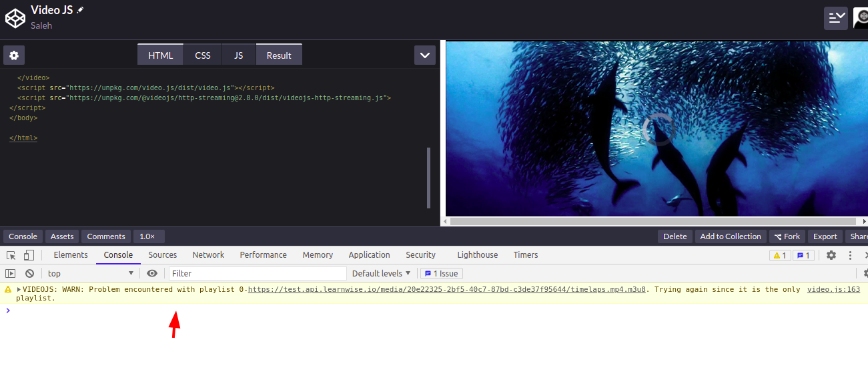Toggle the device toolbar icon
The height and width of the screenshot is (374, 868).
coord(29,255)
